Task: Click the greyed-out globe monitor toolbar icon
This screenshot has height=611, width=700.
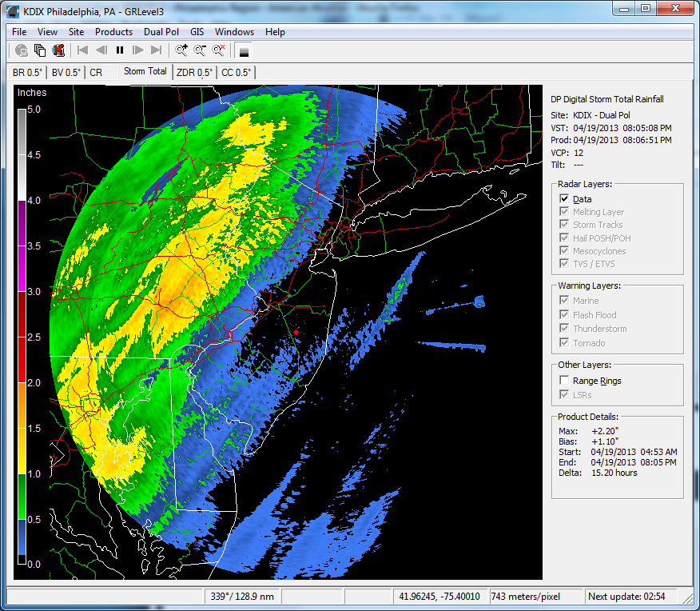Action: click(21, 50)
